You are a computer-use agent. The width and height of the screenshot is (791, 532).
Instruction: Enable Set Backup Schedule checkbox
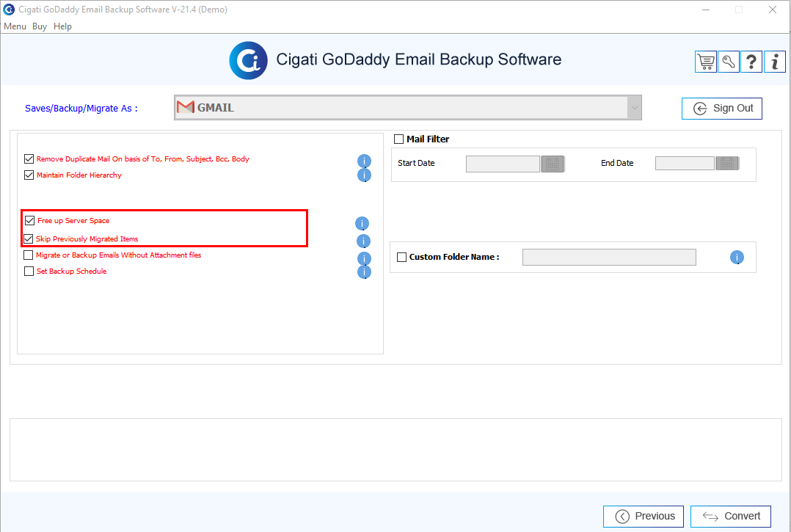(x=29, y=271)
